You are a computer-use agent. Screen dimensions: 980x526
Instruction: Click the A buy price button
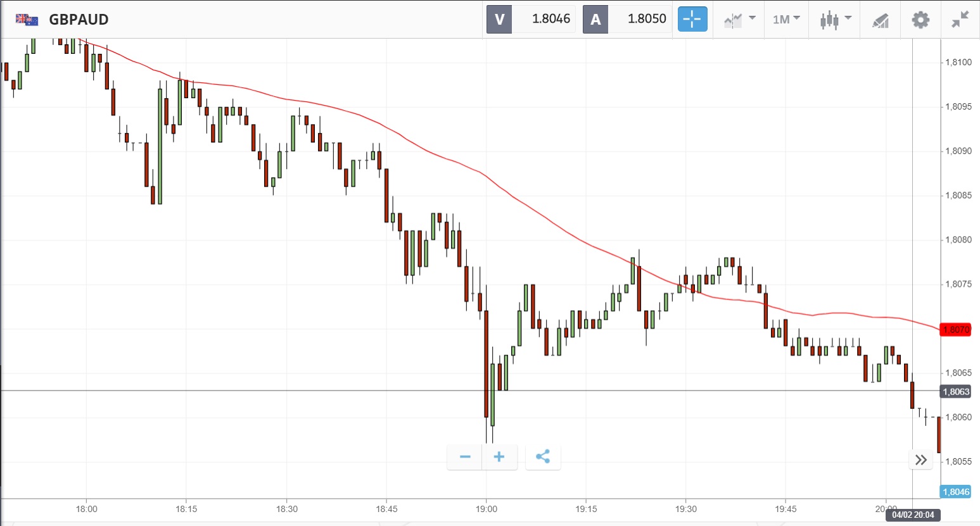pos(627,19)
